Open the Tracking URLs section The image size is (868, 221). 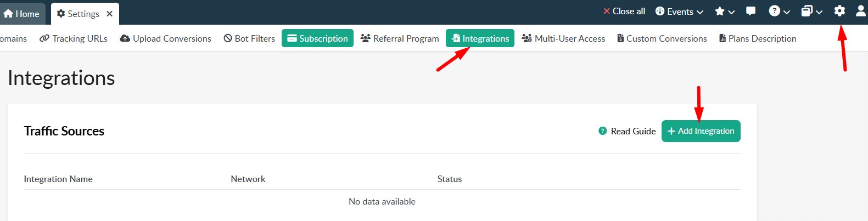[74, 38]
